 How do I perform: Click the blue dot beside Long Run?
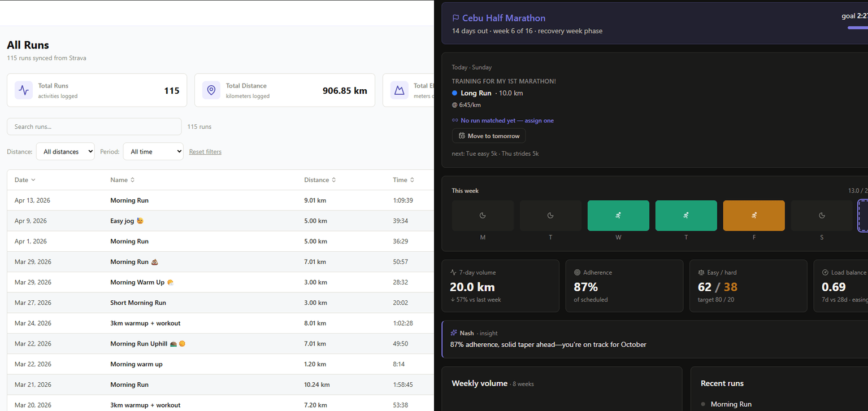pos(455,93)
